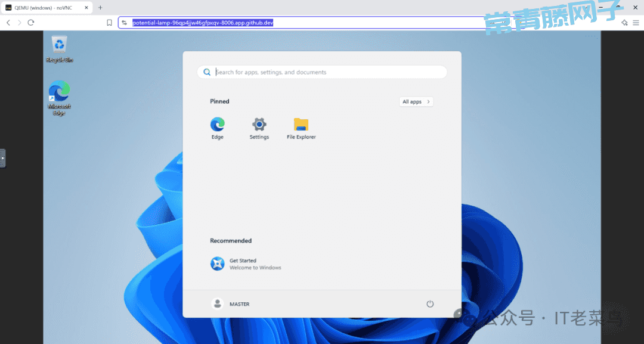Click the Recommended heading
Image resolution: width=644 pixels, height=344 pixels.
pyautogui.click(x=231, y=240)
